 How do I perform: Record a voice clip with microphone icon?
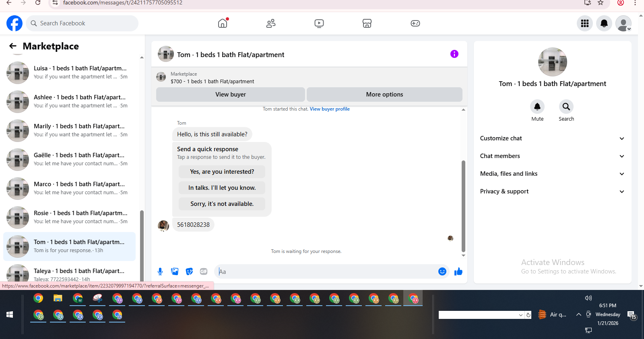pos(160,271)
